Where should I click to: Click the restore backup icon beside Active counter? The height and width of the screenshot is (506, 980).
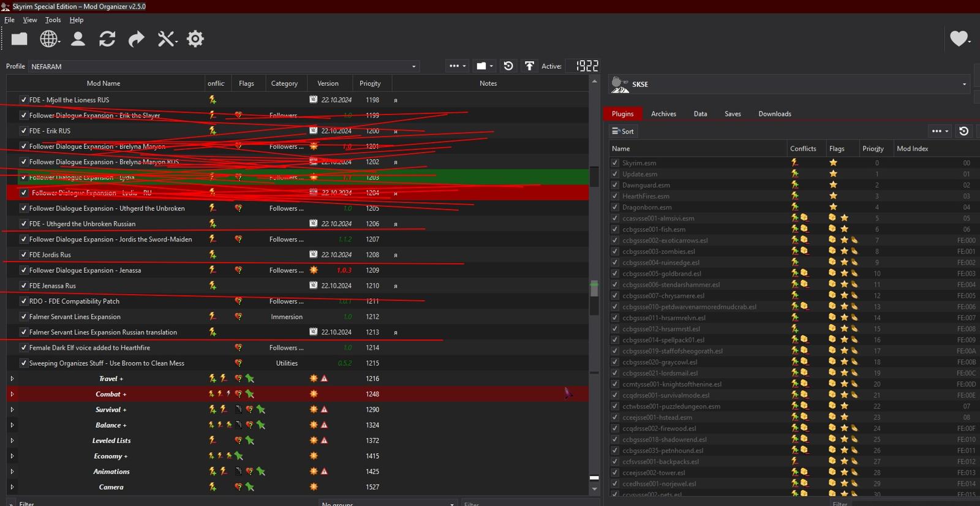(x=508, y=66)
